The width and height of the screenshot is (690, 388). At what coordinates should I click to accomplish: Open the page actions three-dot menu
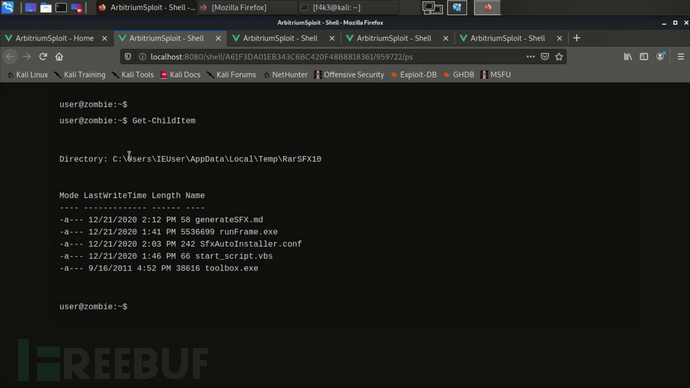tap(531, 57)
